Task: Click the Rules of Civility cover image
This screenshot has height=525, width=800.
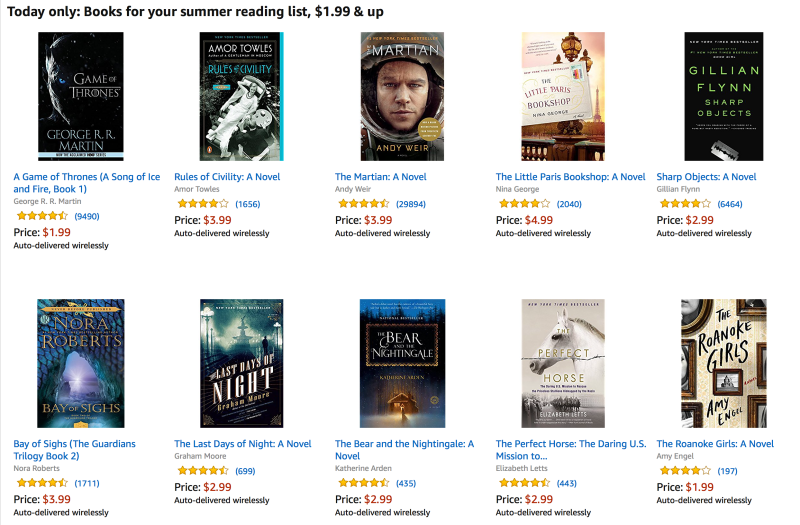Action: click(x=241, y=96)
